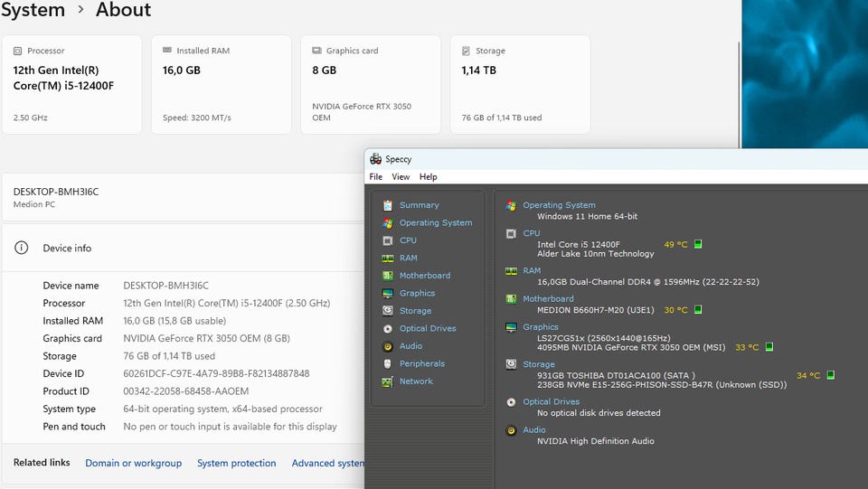Click the green motherboard temperature indicator next to 30 °C
This screenshot has height=489, width=868.
click(x=698, y=310)
